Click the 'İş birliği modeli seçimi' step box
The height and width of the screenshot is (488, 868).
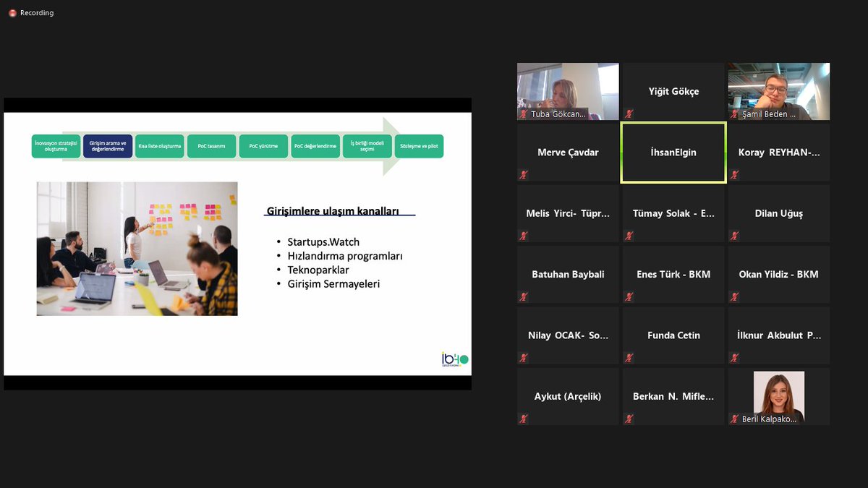tap(367, 146)
